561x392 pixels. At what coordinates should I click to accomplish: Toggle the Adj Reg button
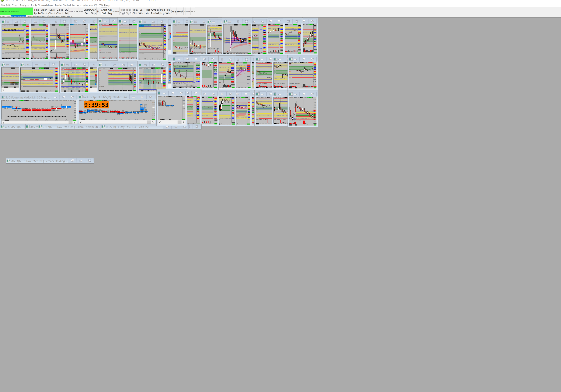tap(110, 12)
